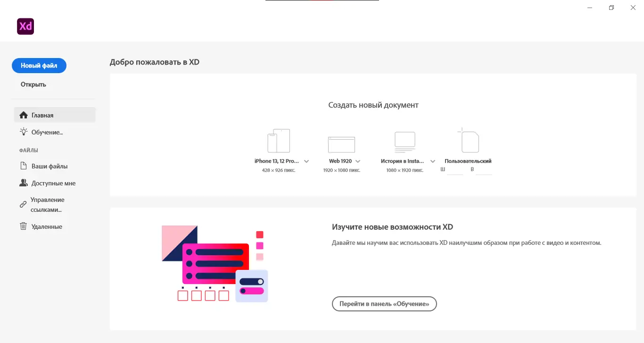Open Управление ссылками via the link icon
The image size is (644, 343).
(x=23, y=204)
